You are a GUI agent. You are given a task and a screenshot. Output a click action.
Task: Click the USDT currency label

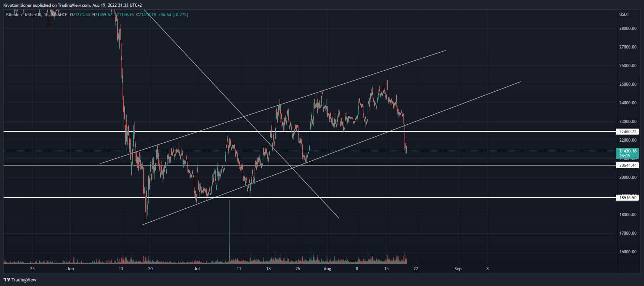(624, 14)
